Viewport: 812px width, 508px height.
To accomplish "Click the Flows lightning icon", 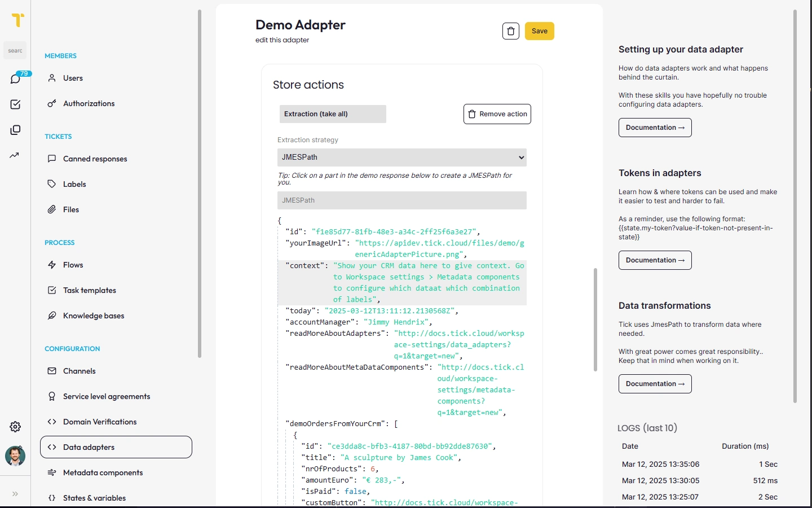I will (52, 265).
